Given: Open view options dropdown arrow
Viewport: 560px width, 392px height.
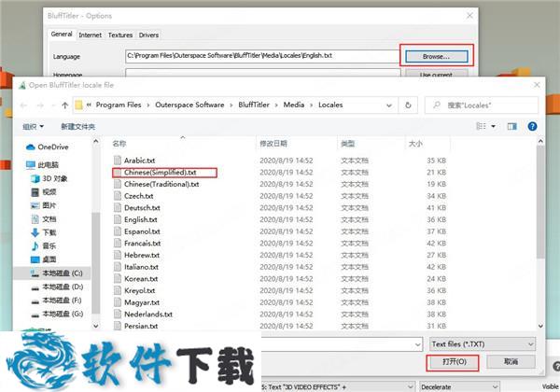Looking at the screenshot, I should 493,126.
